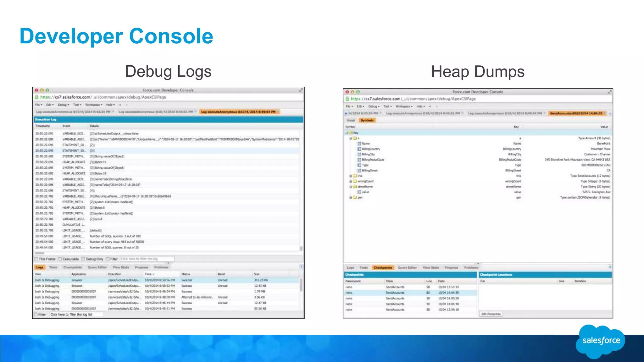Viewport: 644px width, 362px height.
Task: Select log row sized 312.23 KB
Action: (167, 280)
